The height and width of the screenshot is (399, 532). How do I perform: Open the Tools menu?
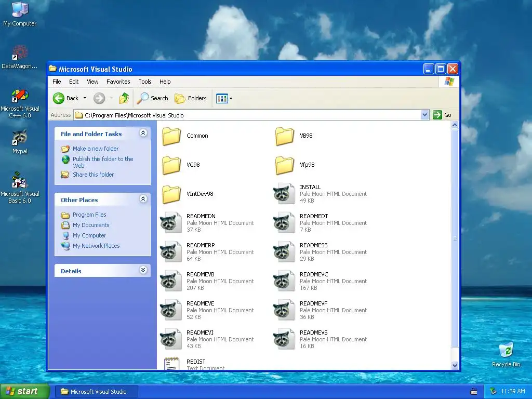pyautogui.click(x=145, y=82)
